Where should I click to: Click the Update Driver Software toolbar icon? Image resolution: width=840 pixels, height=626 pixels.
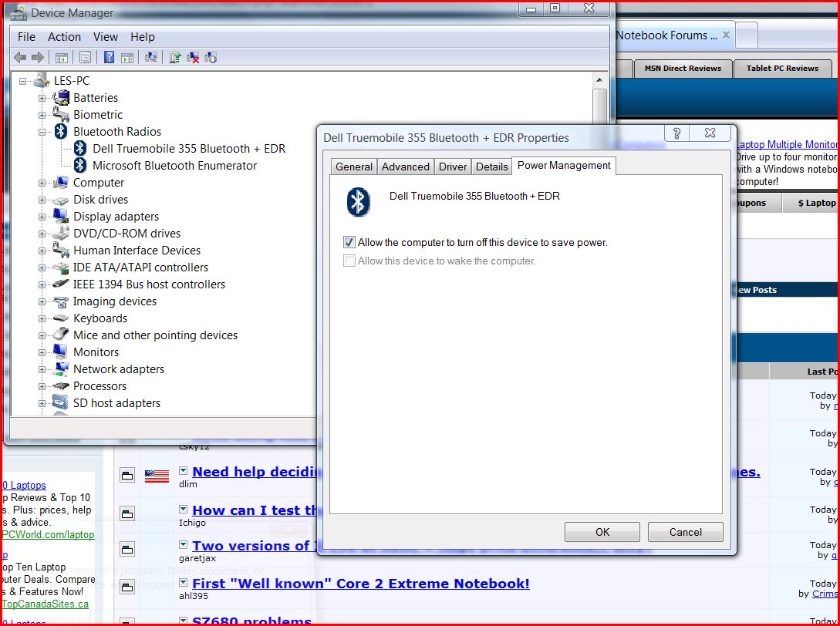[x=174, y=57]
